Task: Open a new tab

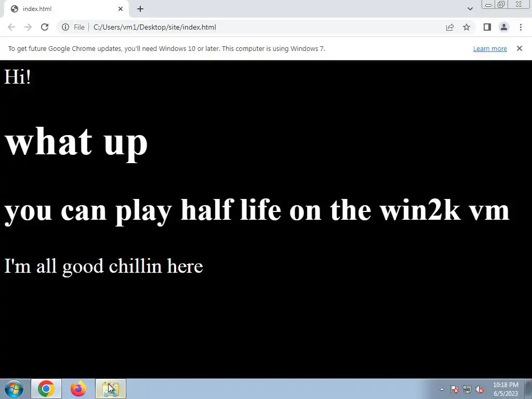Action: click(x=140, y=9)
